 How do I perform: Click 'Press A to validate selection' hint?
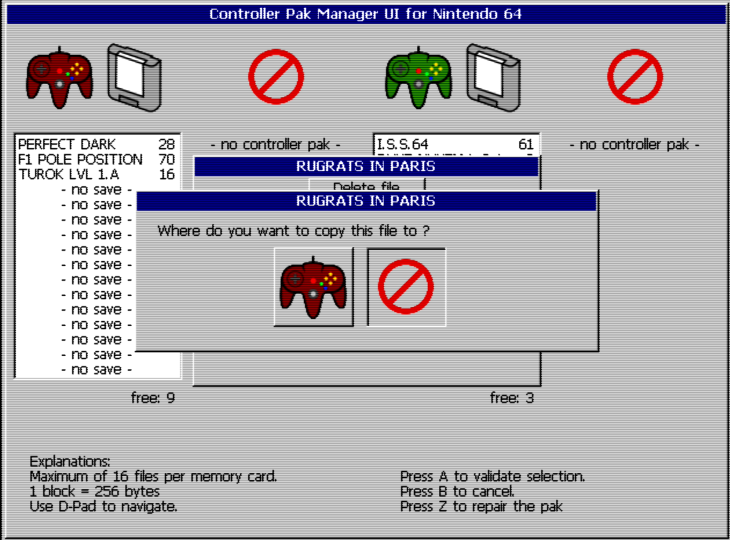[493, 476]
